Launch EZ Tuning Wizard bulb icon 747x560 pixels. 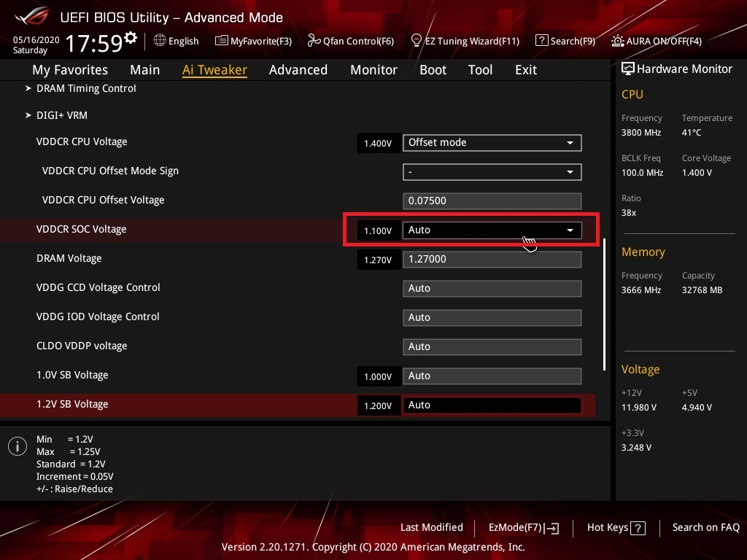tap(416, 41)
